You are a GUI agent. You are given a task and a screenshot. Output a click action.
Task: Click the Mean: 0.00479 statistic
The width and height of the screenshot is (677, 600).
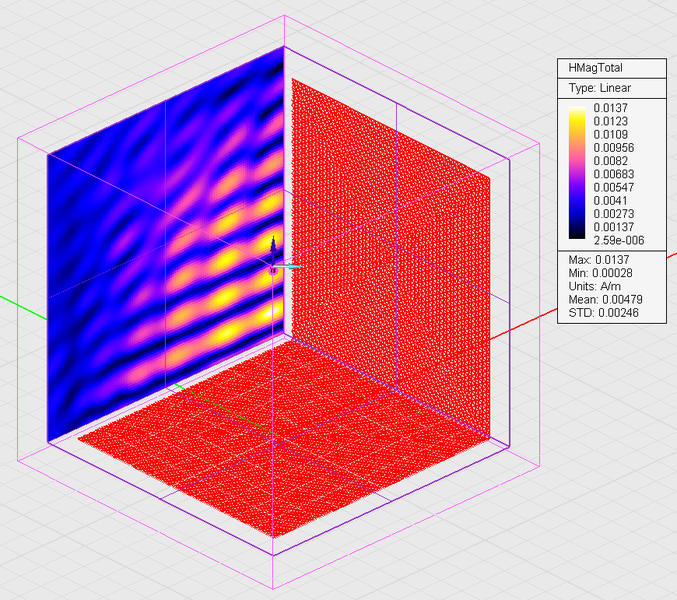coord(605,300)
